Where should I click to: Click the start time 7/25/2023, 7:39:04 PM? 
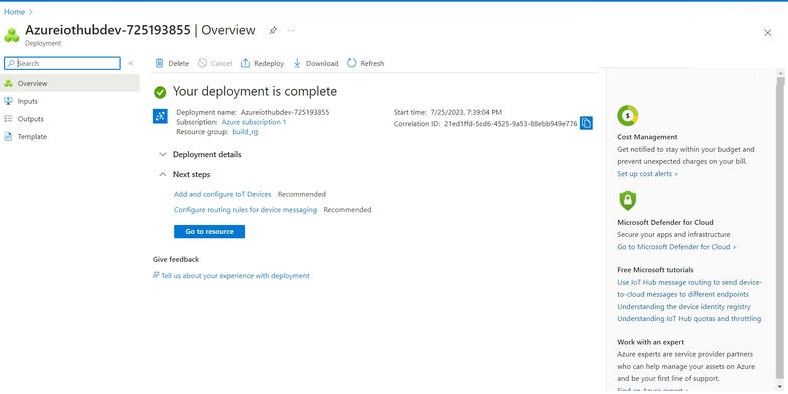[x=466, y=112]
